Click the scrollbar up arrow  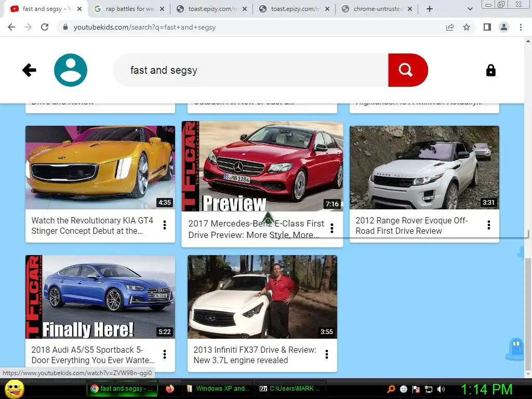click(528, 41)
